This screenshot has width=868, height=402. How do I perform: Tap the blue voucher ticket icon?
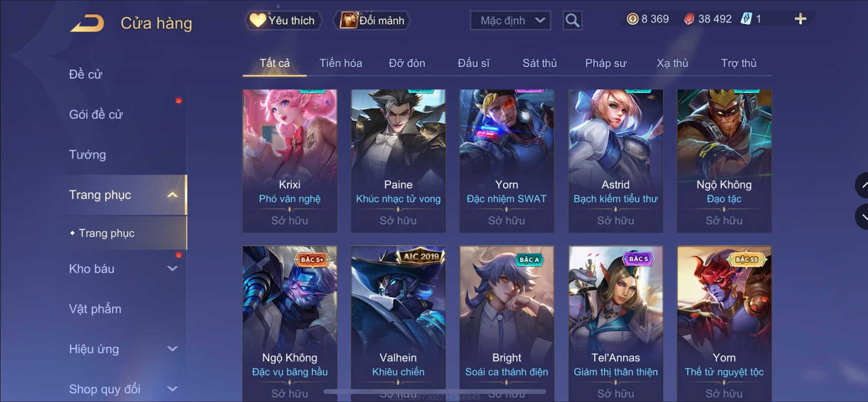pyautogui.click(x=746, y=19)
